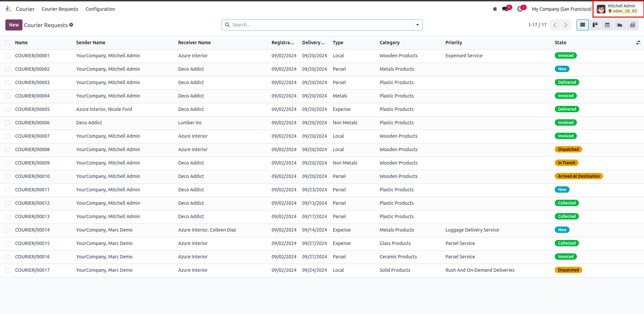Click Luggage Delivery Service priority cell
Image resolution: width=644 pixels, height=314 pixels.
(472, 230)
